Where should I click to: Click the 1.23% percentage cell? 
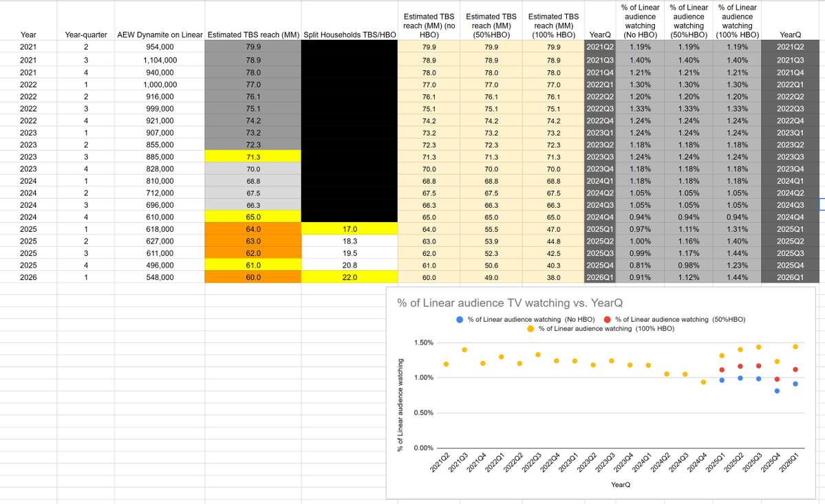tap(737, 265)
